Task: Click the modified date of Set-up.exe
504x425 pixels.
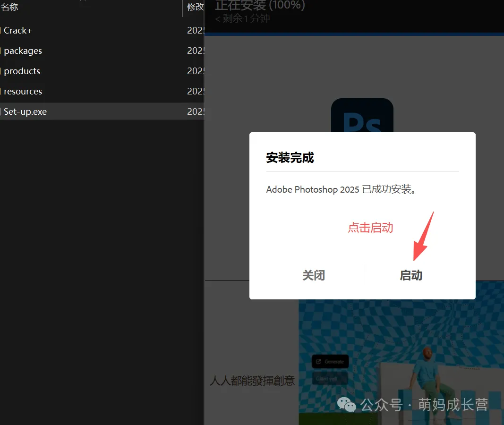Action: (196, 111)
